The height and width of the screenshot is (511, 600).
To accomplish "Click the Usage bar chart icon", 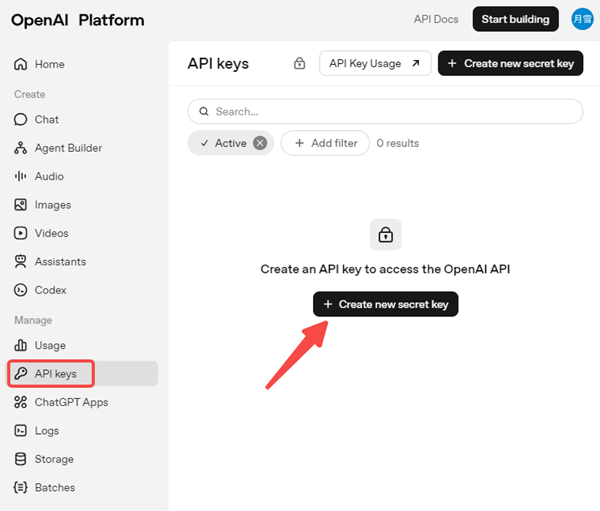I will point(21,345).
